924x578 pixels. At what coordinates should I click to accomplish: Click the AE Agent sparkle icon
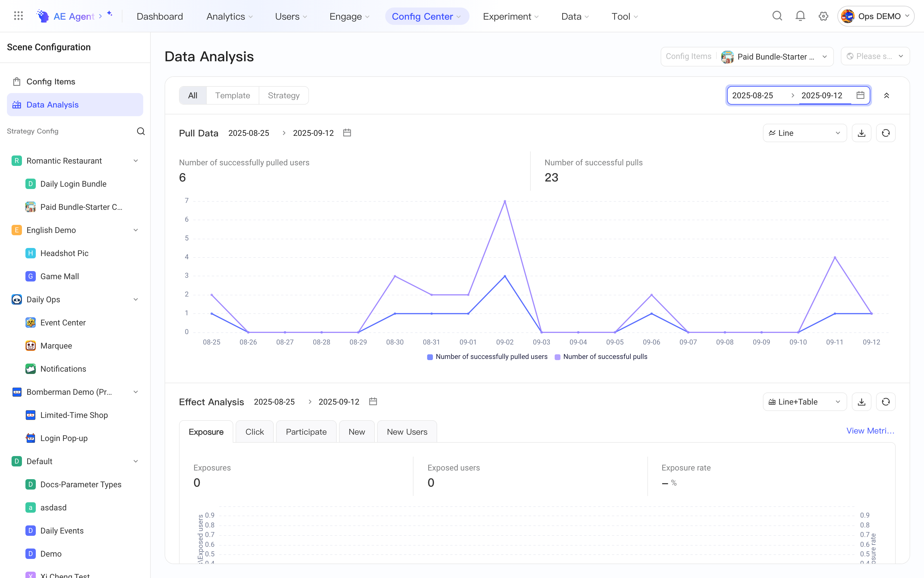110,14
